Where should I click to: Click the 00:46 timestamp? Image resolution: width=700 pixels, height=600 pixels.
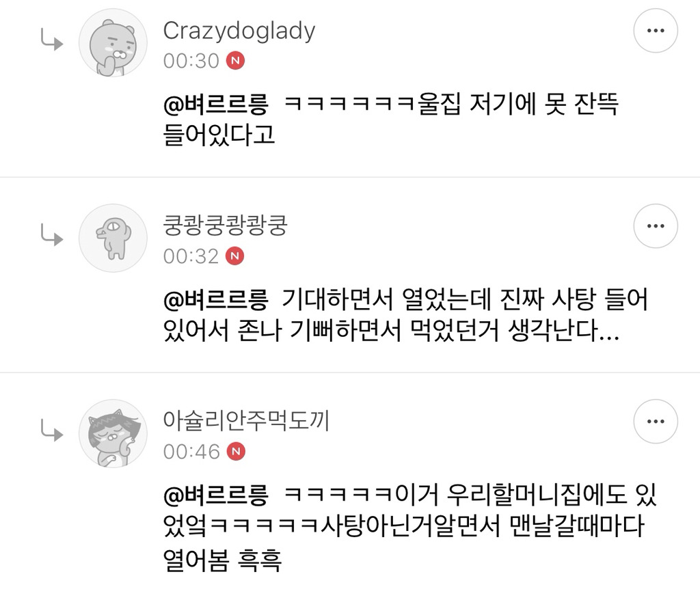tap(191, 452)
